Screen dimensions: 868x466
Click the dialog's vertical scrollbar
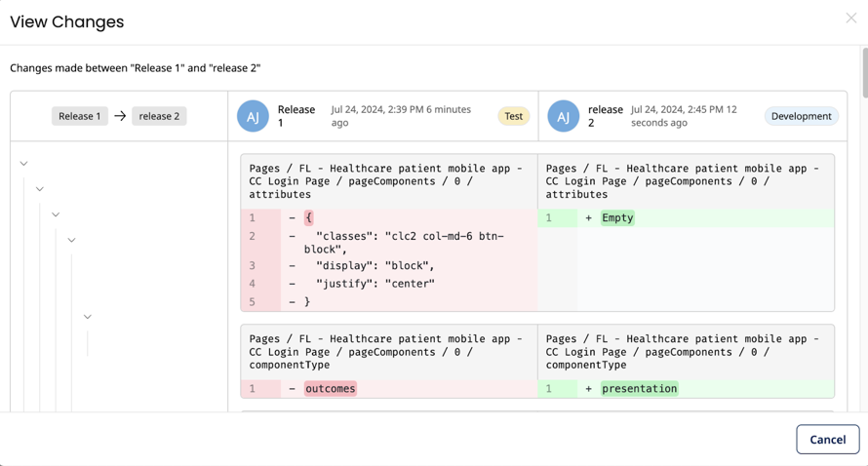pos(864,73)
